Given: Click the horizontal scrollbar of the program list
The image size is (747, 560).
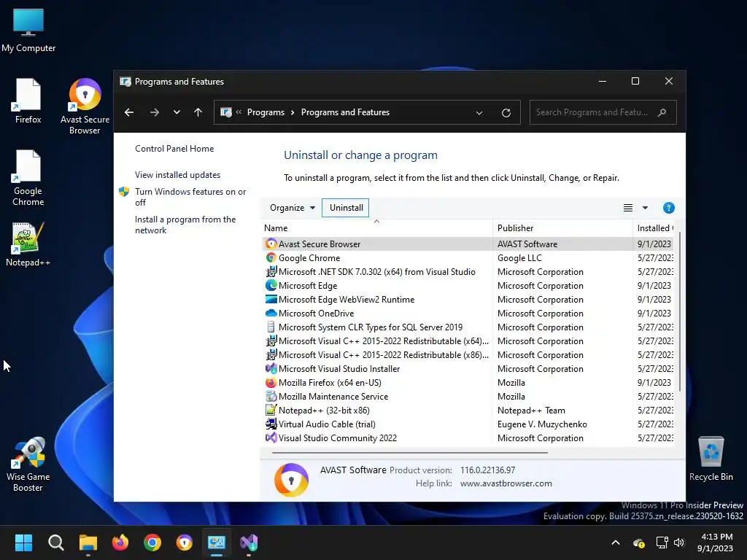Looking at the screenshot, I should point(410,452).
